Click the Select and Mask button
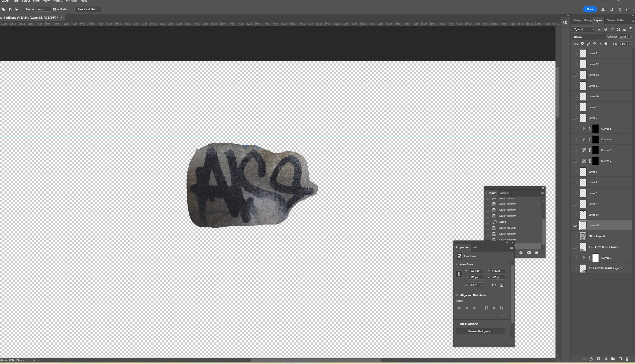The width and height of the screenshot is (635, 364). [x=88, y=9]
